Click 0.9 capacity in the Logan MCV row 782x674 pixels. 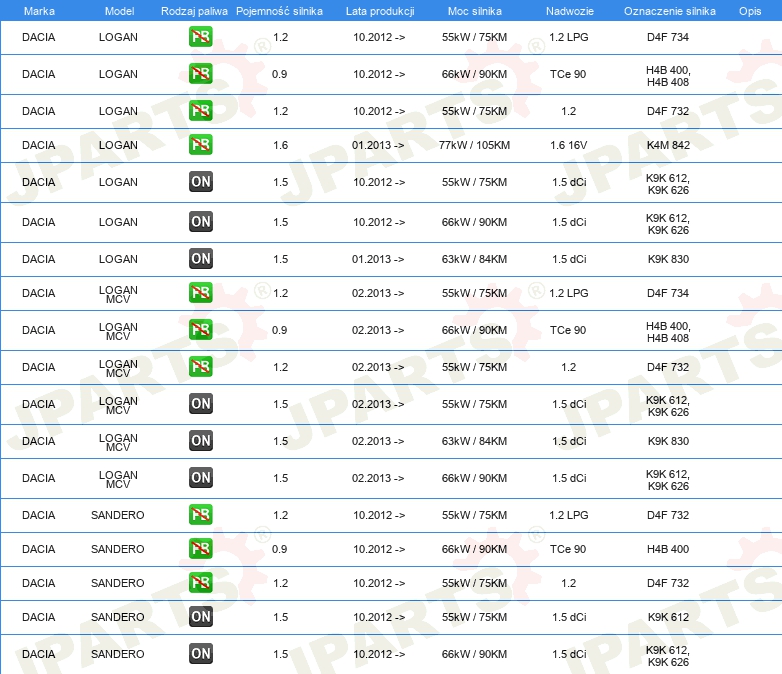(280, 330)
